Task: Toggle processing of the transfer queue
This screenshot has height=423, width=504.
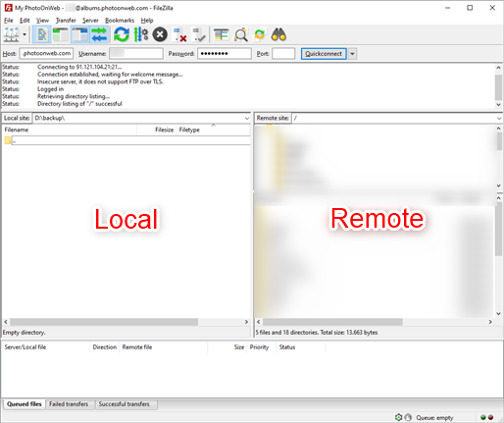Action: coord(141,34)
